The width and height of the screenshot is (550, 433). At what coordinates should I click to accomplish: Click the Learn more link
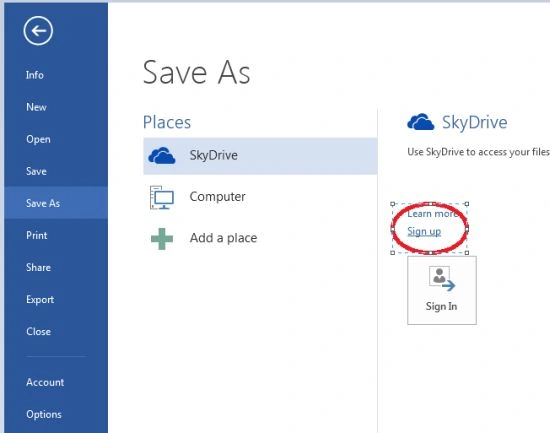(x=432, y=214)
